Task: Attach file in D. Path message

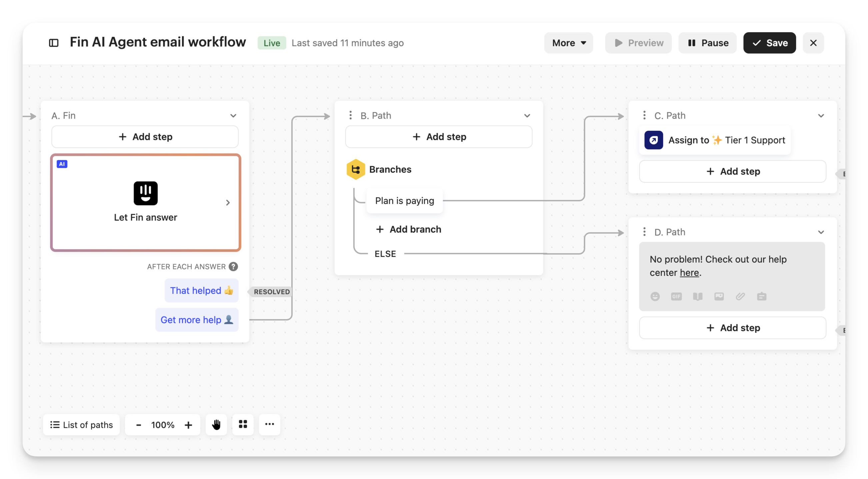Action: (740, 296)
